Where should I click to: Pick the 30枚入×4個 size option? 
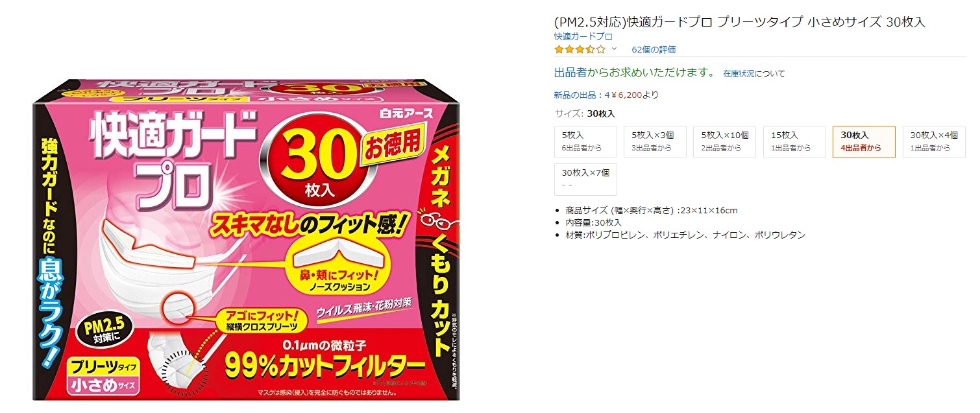tap(934, 141)
